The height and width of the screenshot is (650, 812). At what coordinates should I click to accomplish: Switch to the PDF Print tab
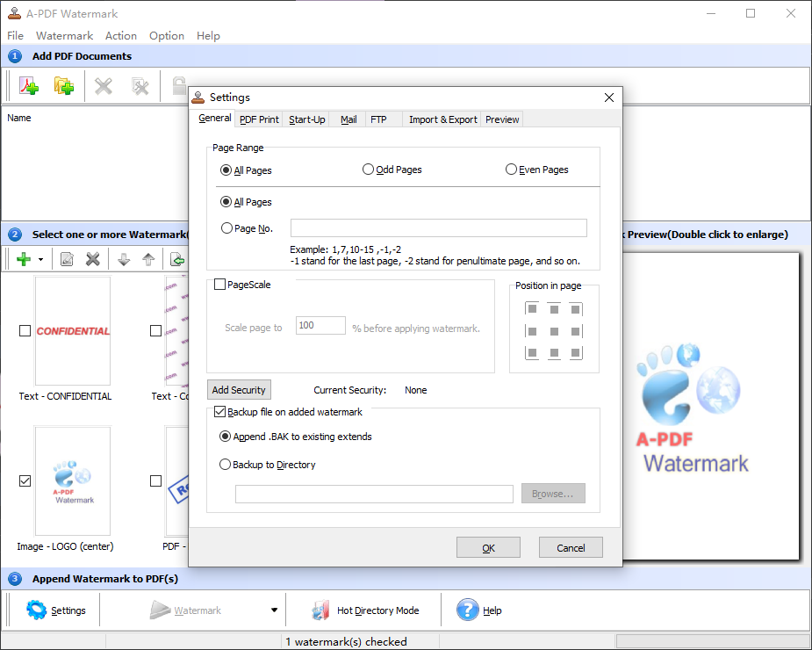259,119
